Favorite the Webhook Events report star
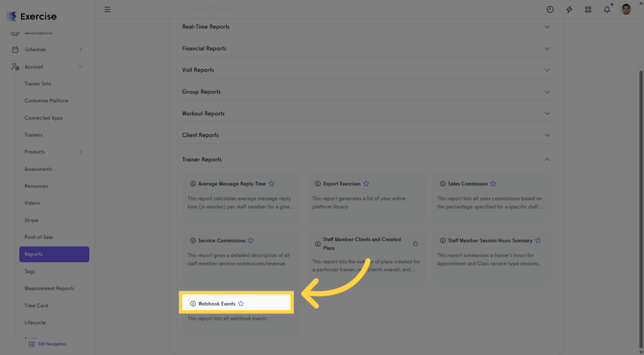Screen dimensions: 644x355 241,303
